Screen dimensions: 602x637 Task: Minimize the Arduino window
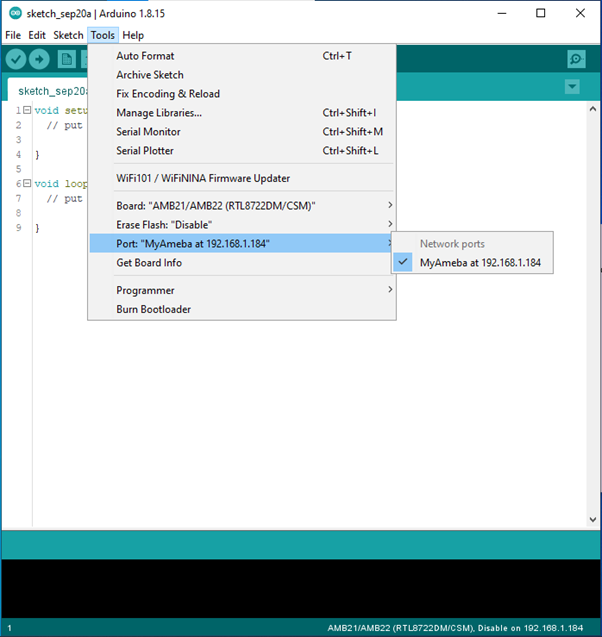502,13
